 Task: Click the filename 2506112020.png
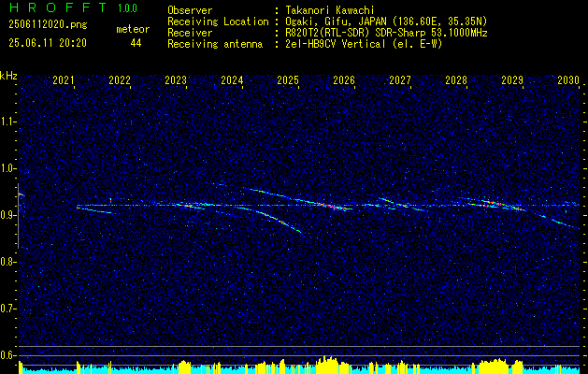(x=48, y=24)
